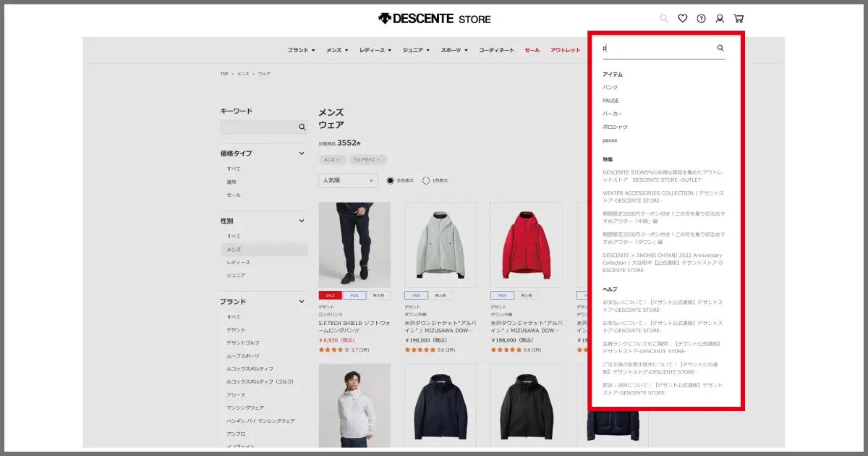The image size is (868, 456).
Task: Select the 全色表示 radio button
Action: click(391, 180)
